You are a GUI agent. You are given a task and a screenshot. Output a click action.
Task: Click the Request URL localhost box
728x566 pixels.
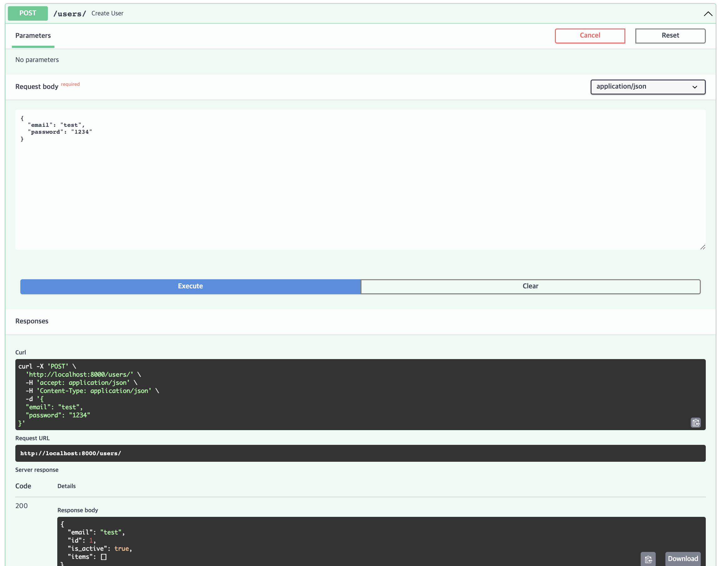pos(360,453)
